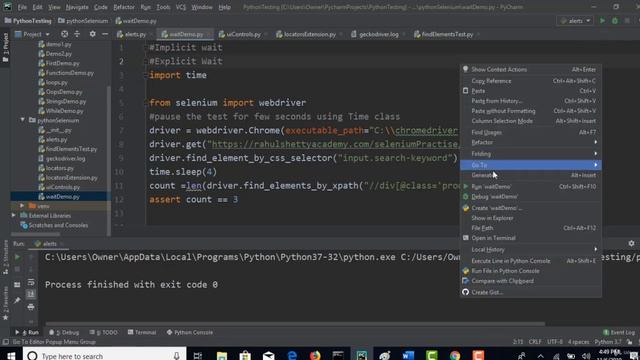
Task: Run the current configuration with green play icon
Action: click(x=602, y=21)
